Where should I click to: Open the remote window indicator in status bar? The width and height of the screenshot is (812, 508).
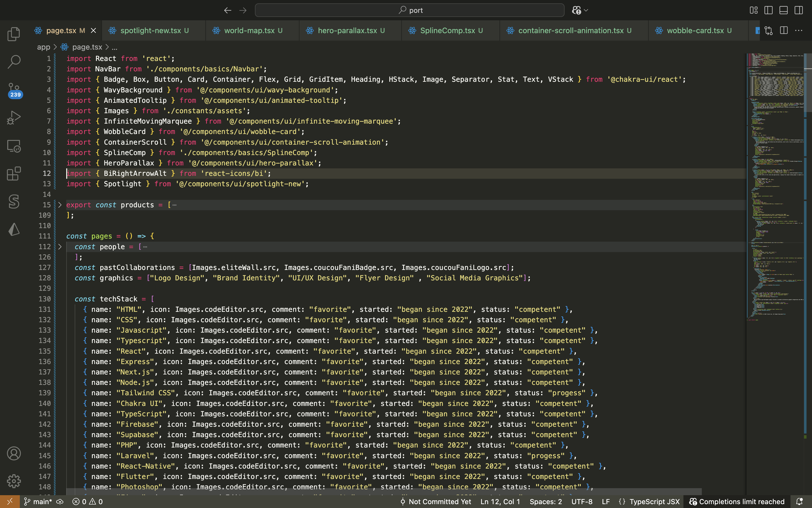point(10,502)
